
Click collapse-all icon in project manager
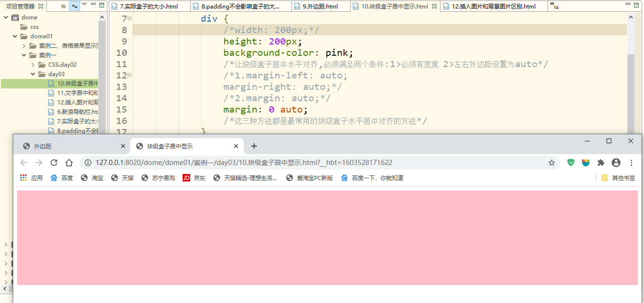pyautogui.click(x=63, y=6)
